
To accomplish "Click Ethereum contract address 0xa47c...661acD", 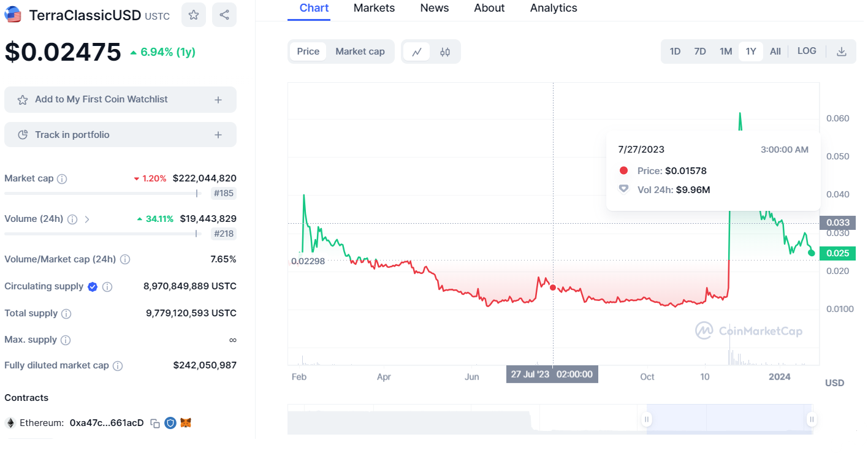I will click(107, 423).
